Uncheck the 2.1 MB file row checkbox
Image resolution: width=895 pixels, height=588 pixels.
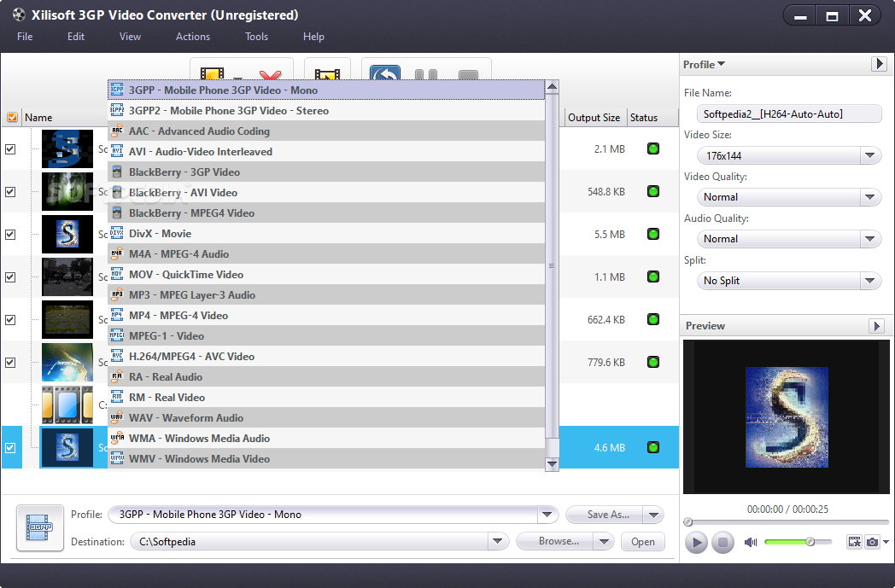pos(10,148)
